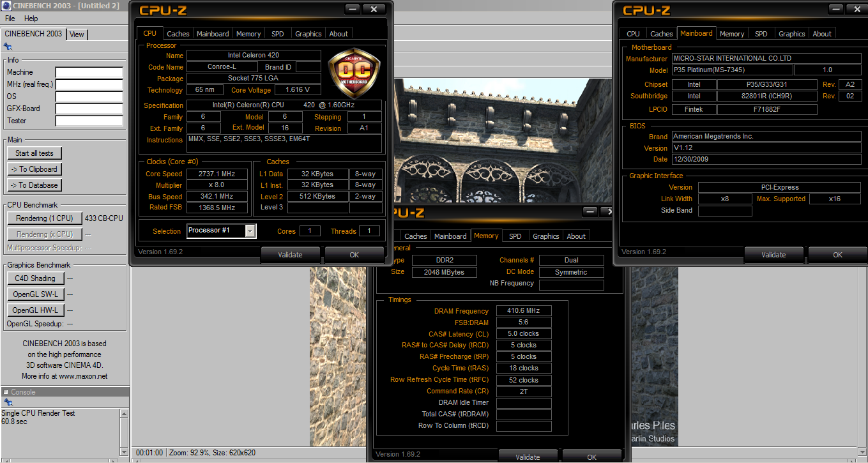Click the DRAM Frequency value 410.6 MHz

coord(524,311)
